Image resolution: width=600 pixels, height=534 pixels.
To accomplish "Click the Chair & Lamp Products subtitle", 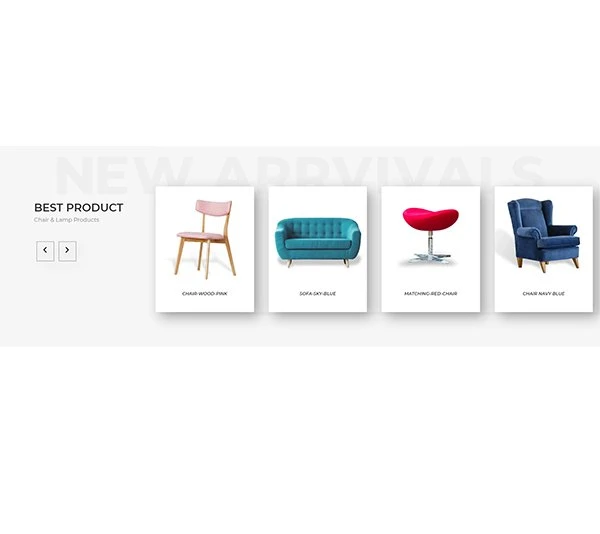I will pos(67,220).
